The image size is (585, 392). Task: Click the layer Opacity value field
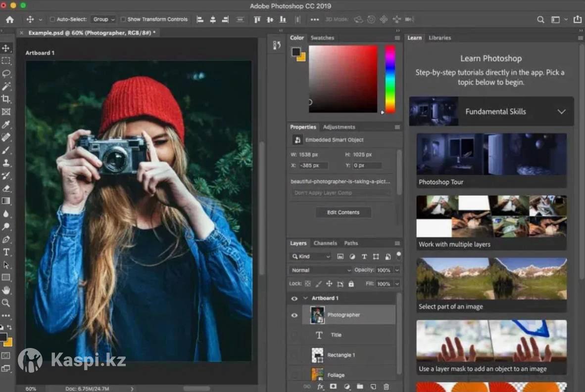[384, 270]
